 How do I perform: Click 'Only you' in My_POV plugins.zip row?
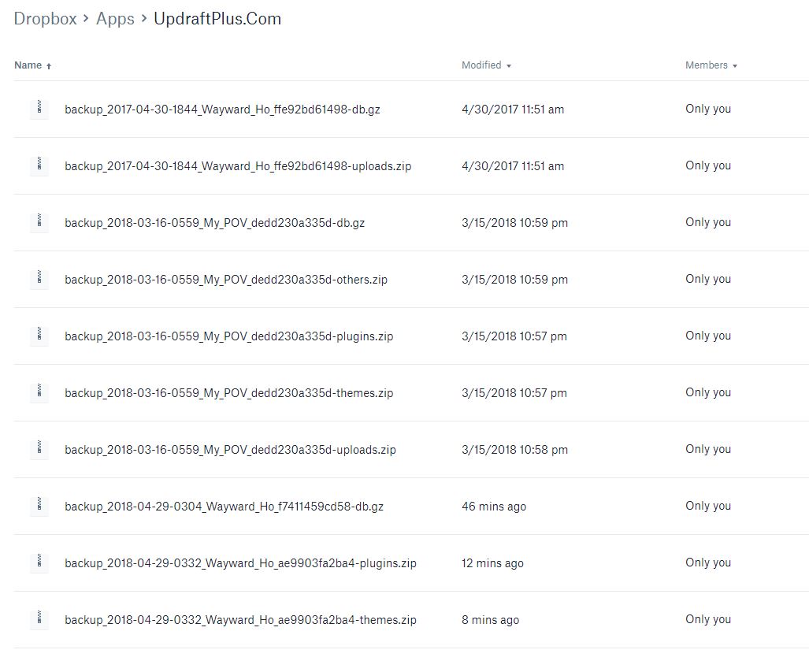coord(708,336)
